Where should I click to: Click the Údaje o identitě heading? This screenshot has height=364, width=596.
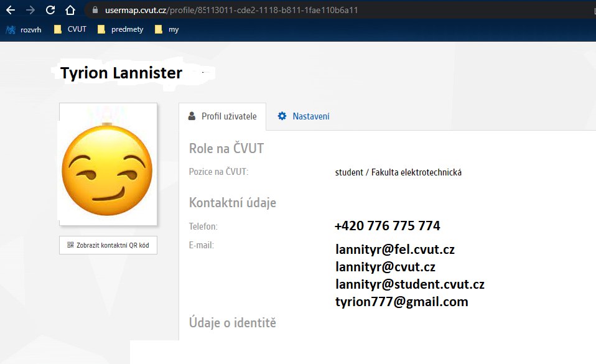[x=233, y=323]
